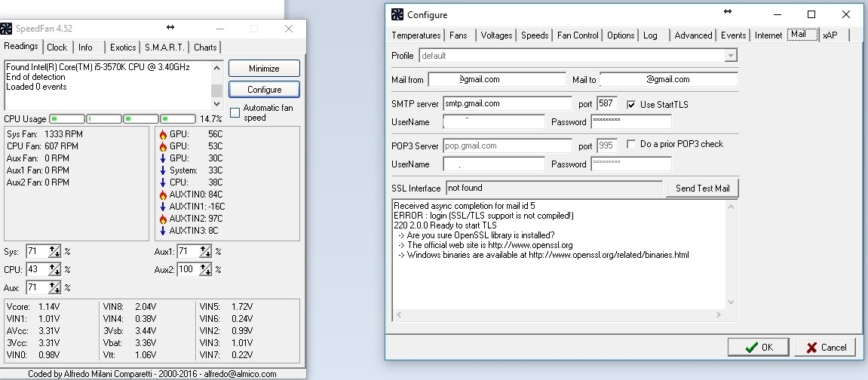Viewport: 868px width, 380px height.
Task: Cancel the Configure dialog
Action: point(825,348)
